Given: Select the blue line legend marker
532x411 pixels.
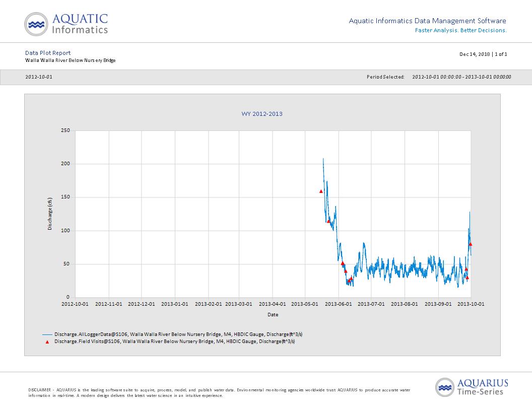Looking at the screenshot, I should pos(47,335).
